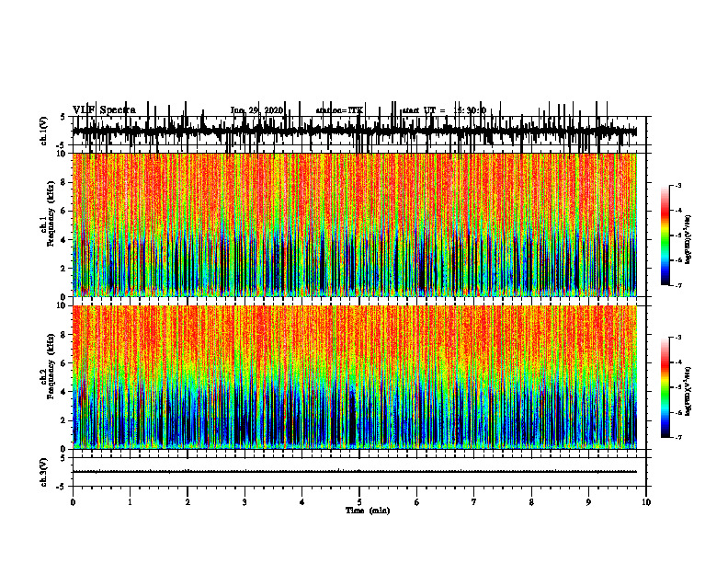Click the "4" kHz tick on ch.2 axis

coord(64,392)
